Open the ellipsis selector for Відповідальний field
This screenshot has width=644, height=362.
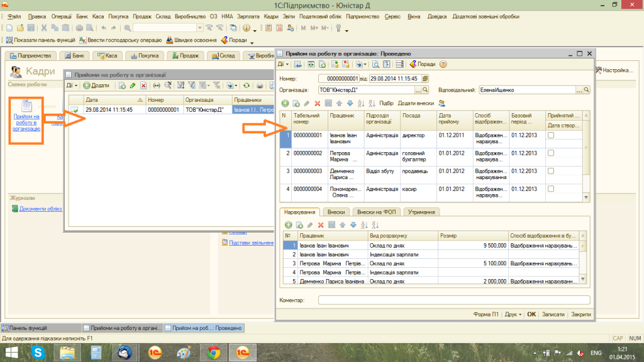(579, 90)
